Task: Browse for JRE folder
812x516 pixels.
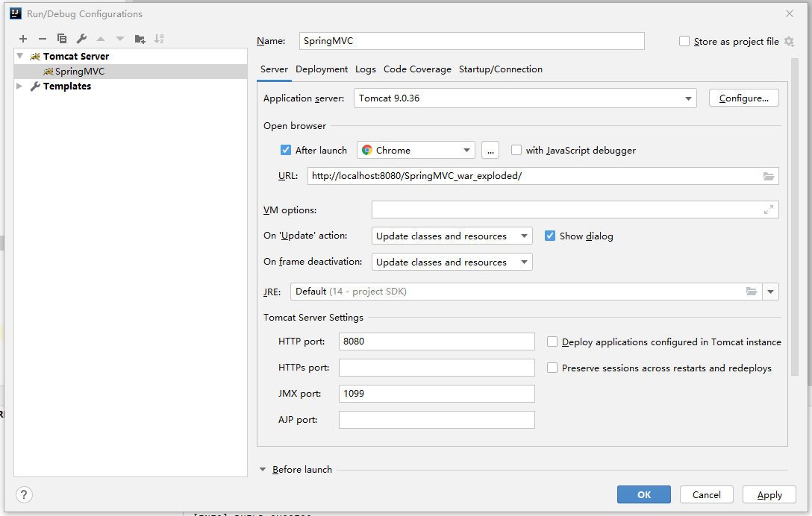Action: coord(752,292)
